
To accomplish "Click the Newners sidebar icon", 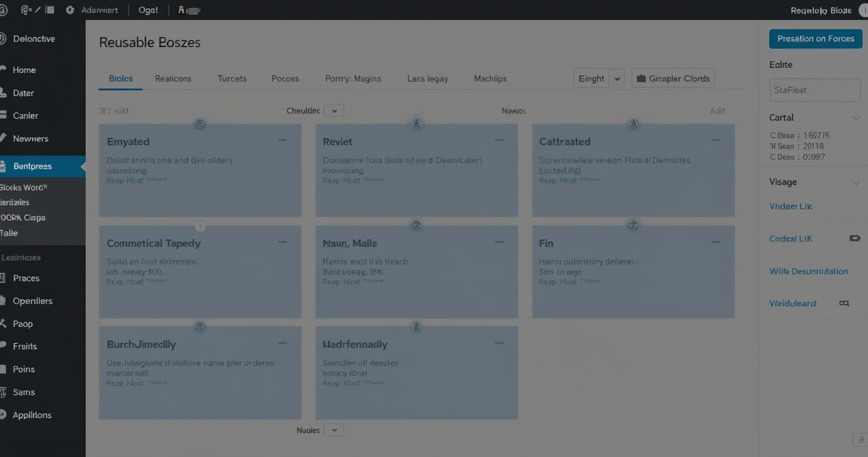I will click(6, 138).
